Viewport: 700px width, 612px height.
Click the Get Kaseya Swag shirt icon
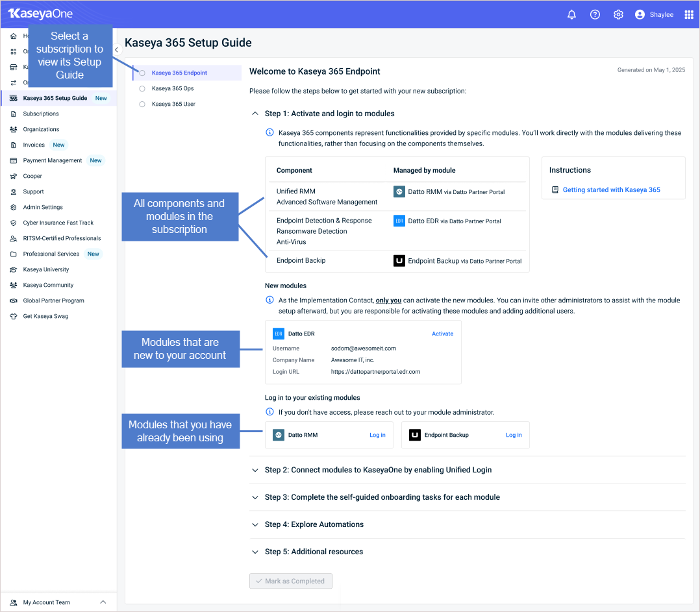pyautogui.click(x=14, y=317)
